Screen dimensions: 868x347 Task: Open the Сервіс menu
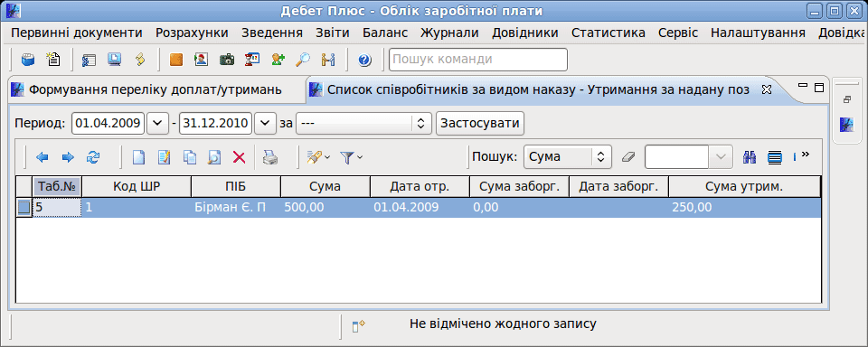[678, 33]
